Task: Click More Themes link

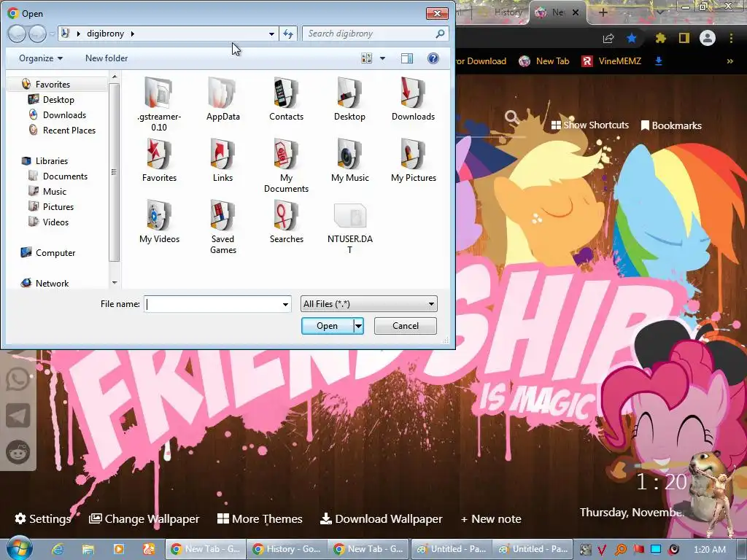Action: click(260, 518)
